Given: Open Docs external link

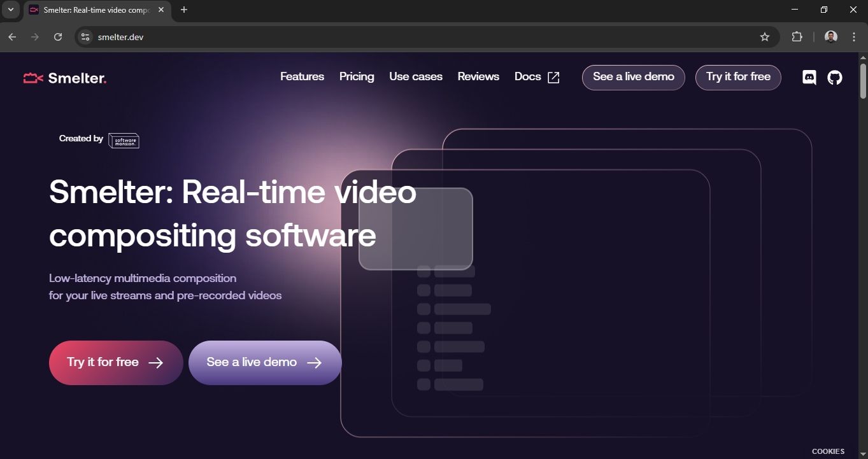Looking at the screenshot, I should [536, 77].
